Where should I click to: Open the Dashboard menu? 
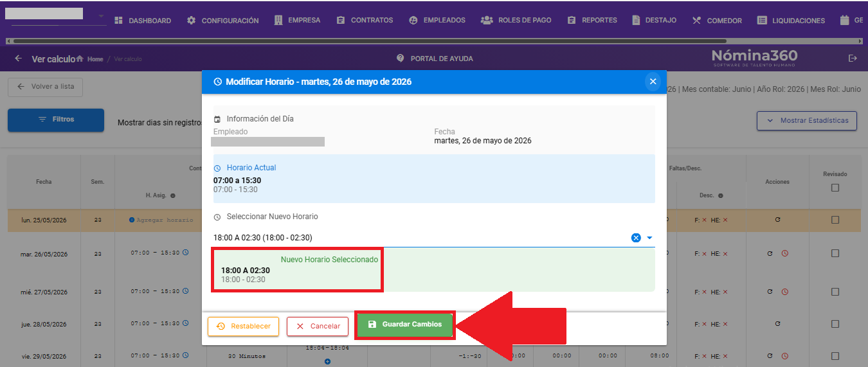point(143,21)
